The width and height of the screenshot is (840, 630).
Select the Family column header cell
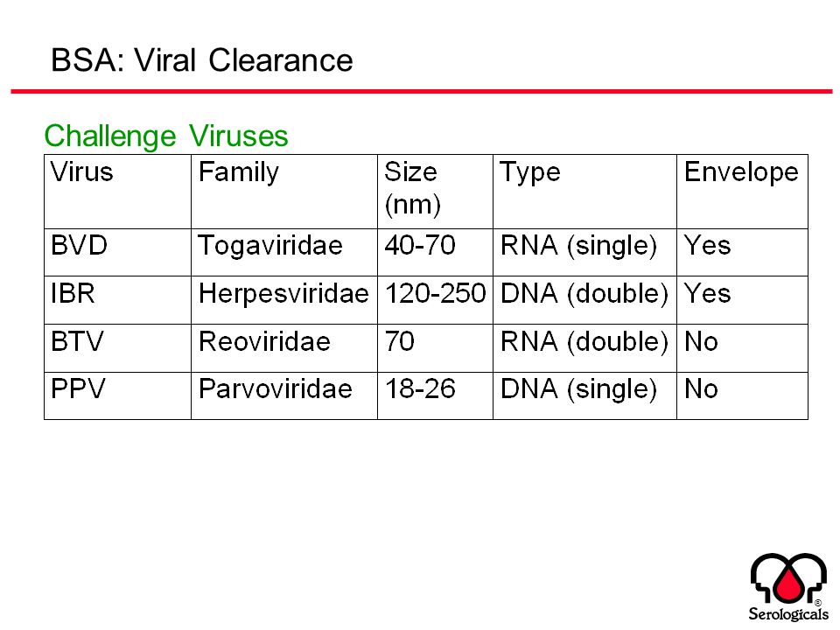[x=284, y=192]
